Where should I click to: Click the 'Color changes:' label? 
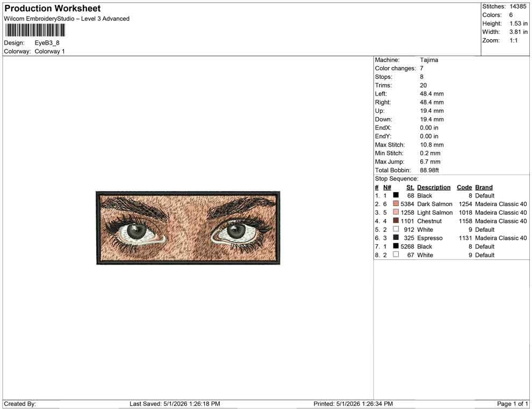pos(396,69)
